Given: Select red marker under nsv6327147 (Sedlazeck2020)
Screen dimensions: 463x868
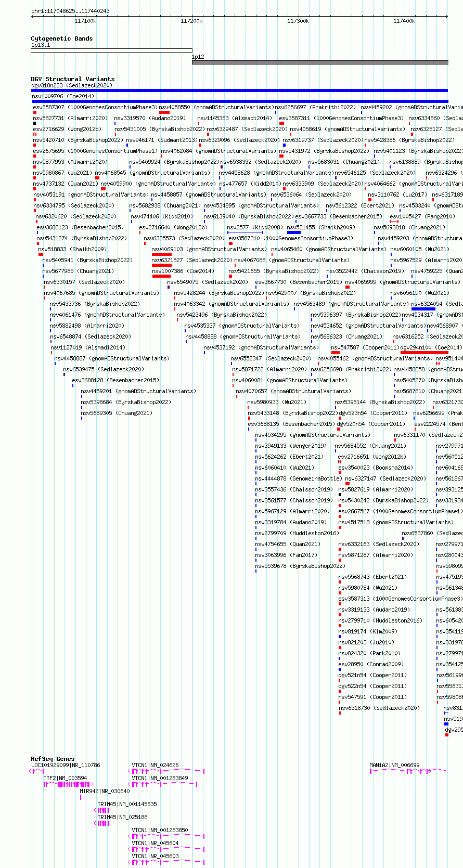Looking at the screenshot, I should coord(348,484).
